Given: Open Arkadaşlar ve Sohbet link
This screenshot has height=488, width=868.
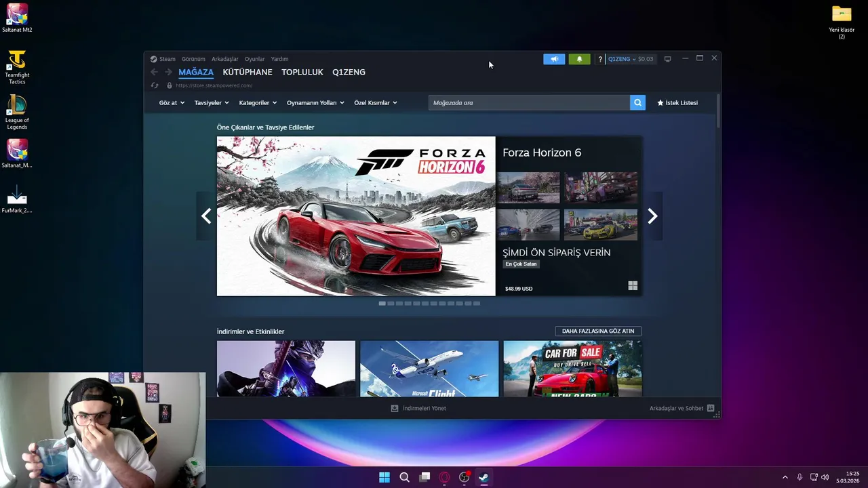Looking at the screenshot, I should click(x=676, y=408).
